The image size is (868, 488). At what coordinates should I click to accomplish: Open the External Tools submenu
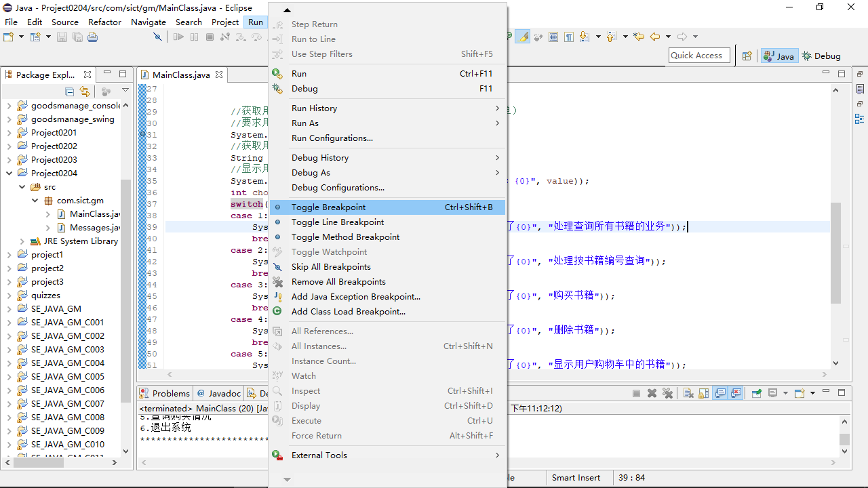click(x=387, y=455)
